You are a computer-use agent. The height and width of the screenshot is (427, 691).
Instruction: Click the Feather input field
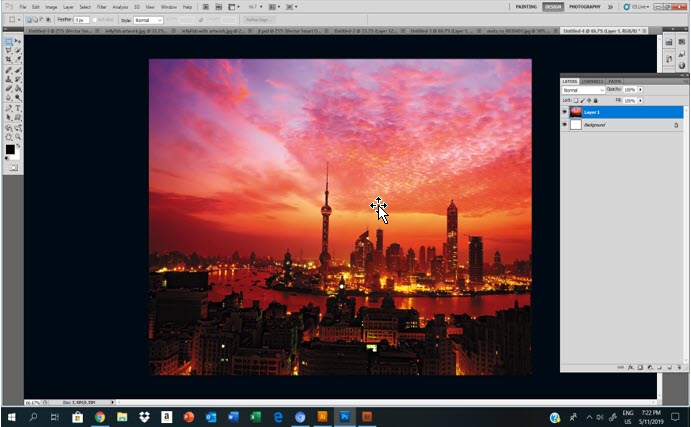coord(82,20)
